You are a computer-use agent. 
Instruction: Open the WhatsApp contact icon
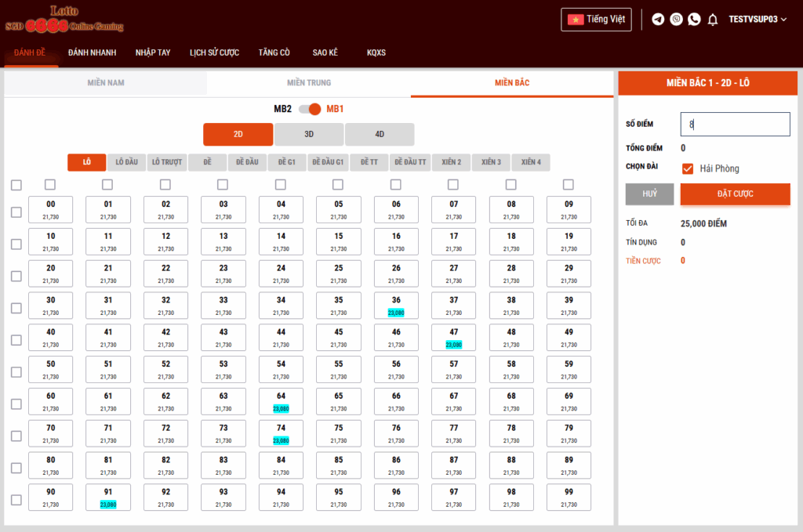coord(694,20)
